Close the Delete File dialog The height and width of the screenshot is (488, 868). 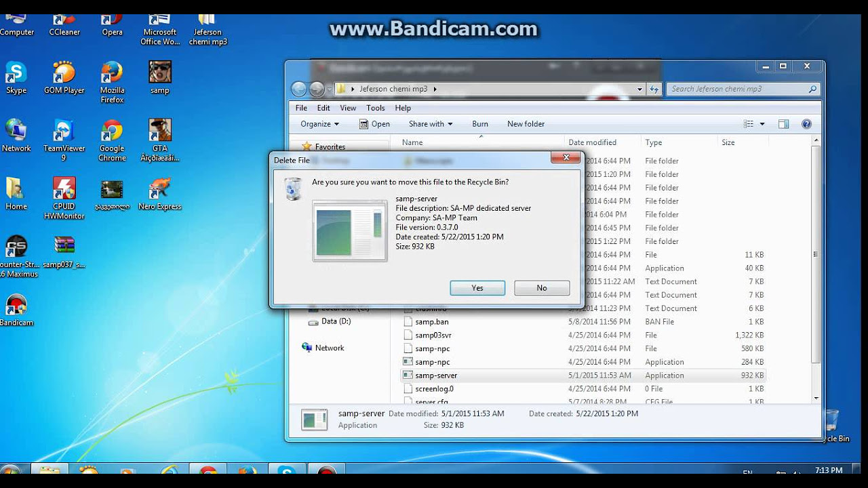tap(565, 158)
